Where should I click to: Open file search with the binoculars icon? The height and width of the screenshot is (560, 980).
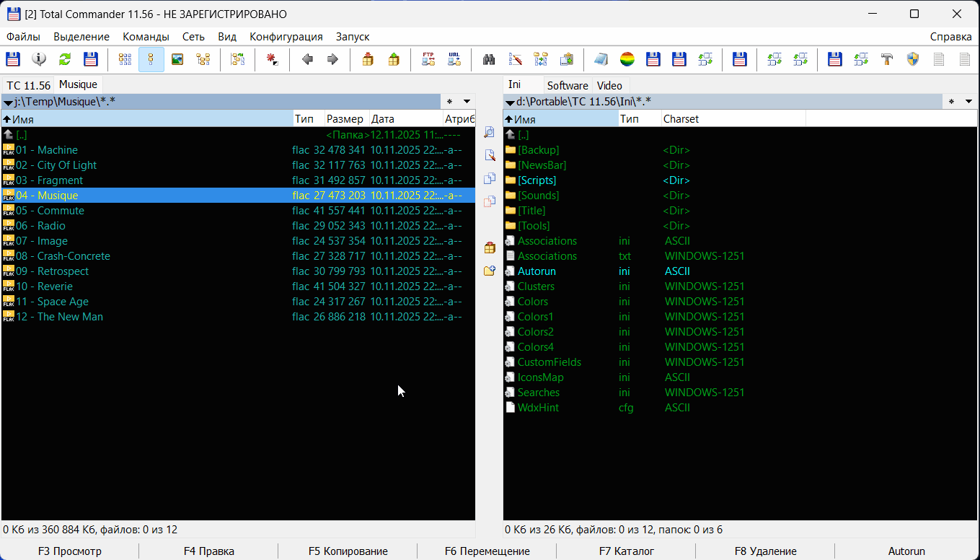tap(489, 59)
